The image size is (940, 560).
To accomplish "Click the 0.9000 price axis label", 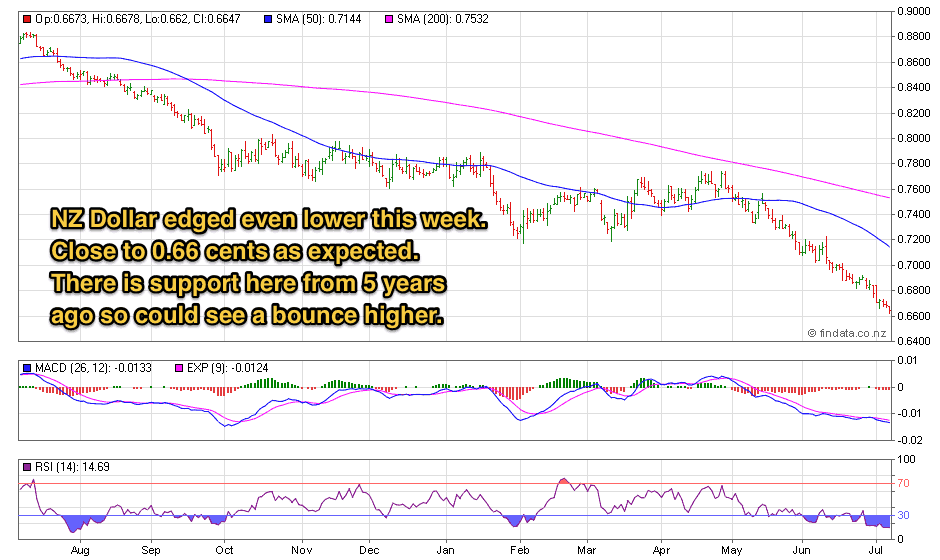I will pyautogui.click(x=915, y=12).
